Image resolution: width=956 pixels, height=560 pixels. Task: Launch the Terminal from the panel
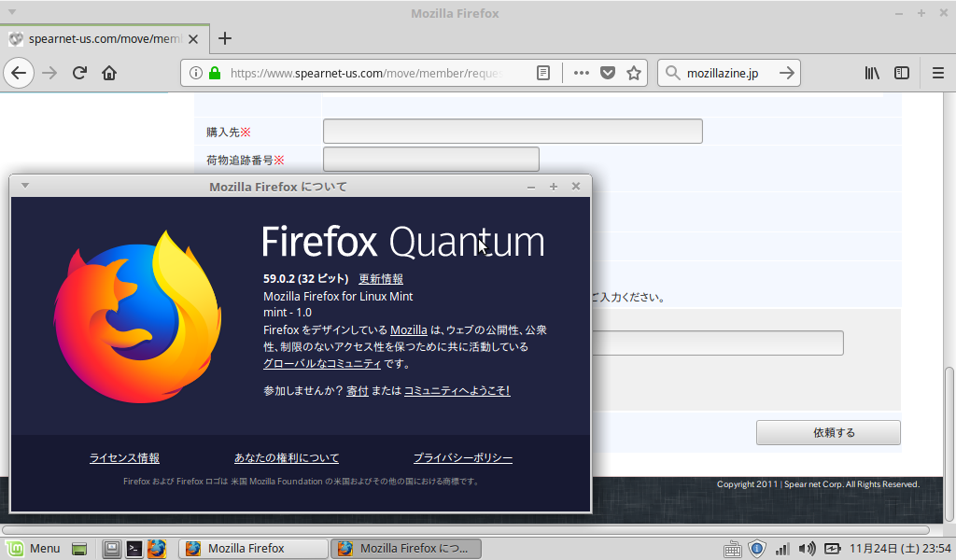(134, 549)
